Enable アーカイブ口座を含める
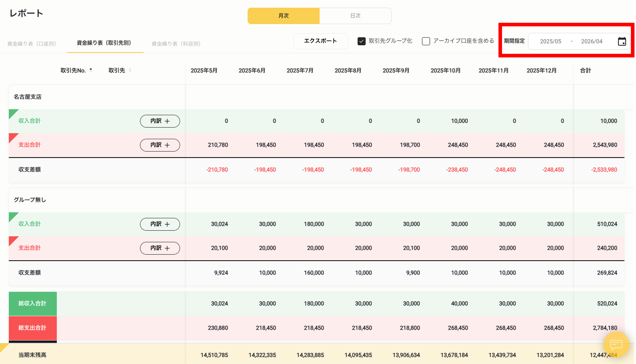The height and width of the screenshot is (364, 636). (426, 41)
